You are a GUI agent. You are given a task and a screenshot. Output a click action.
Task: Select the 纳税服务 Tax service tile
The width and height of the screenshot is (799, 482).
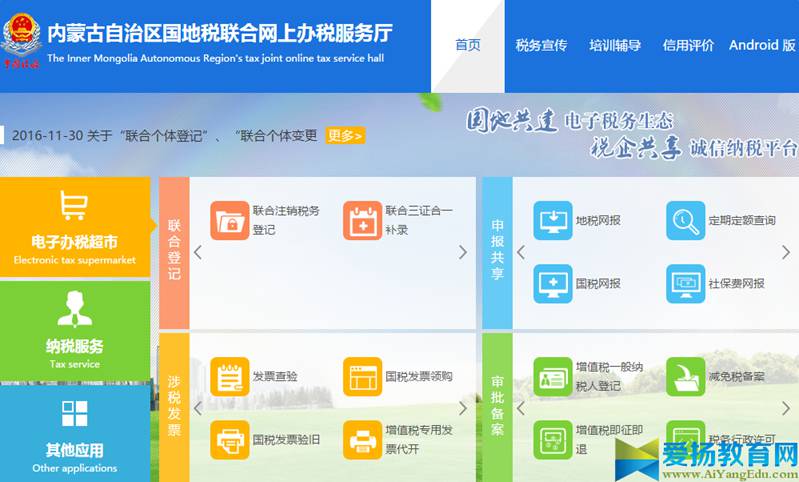[75, 331]
